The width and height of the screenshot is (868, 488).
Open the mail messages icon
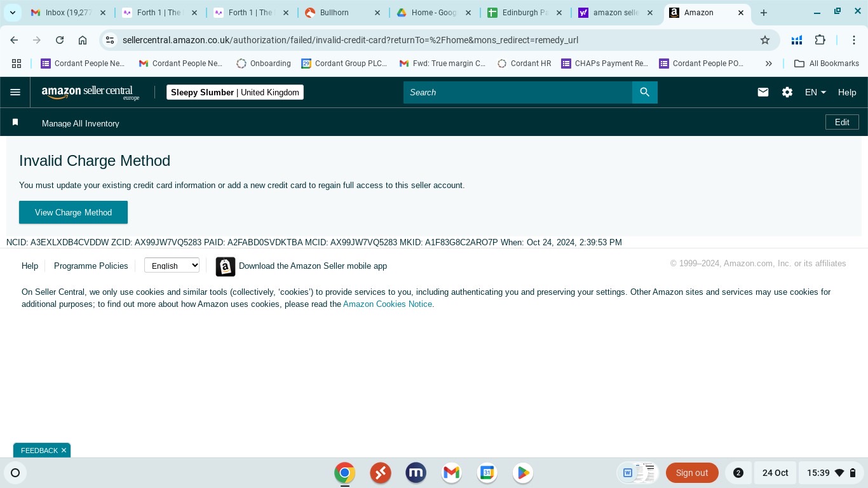[763, 92]
